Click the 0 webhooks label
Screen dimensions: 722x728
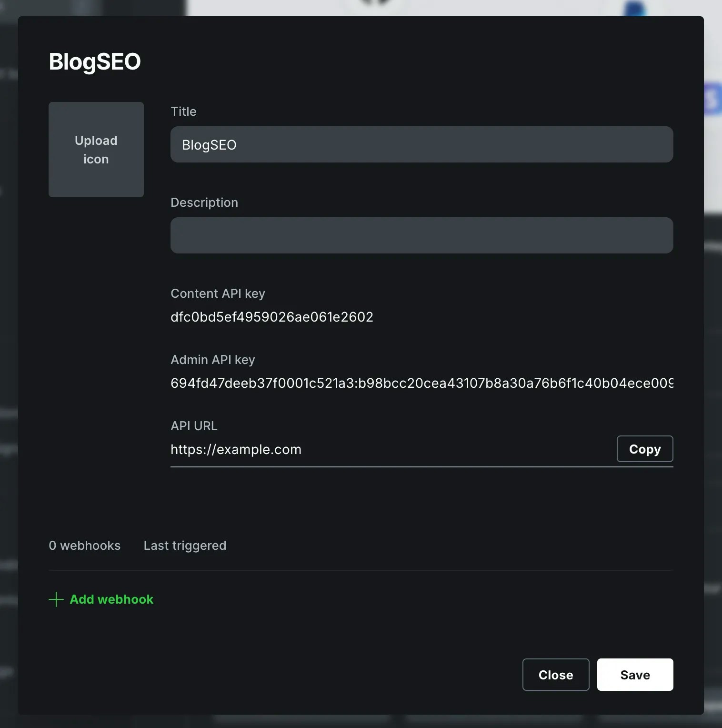click(84, 546)
